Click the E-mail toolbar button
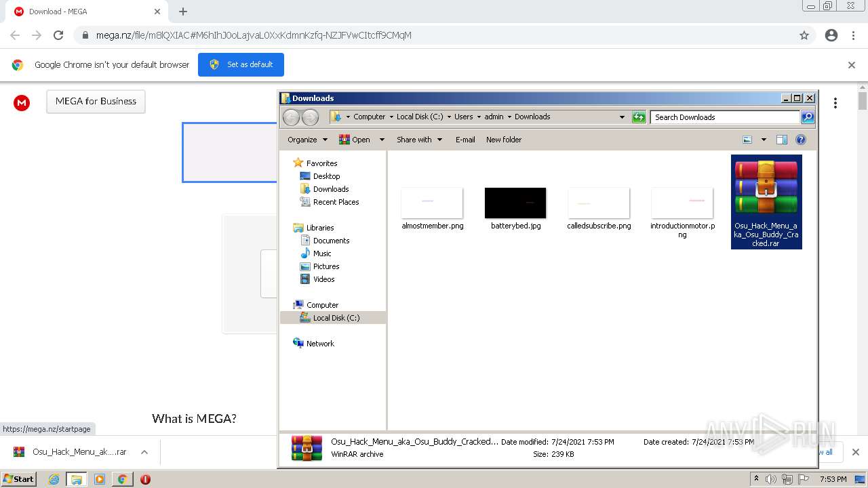Viewport: 868px width, 488px height. pyautogui.click(x=465, y=140)
